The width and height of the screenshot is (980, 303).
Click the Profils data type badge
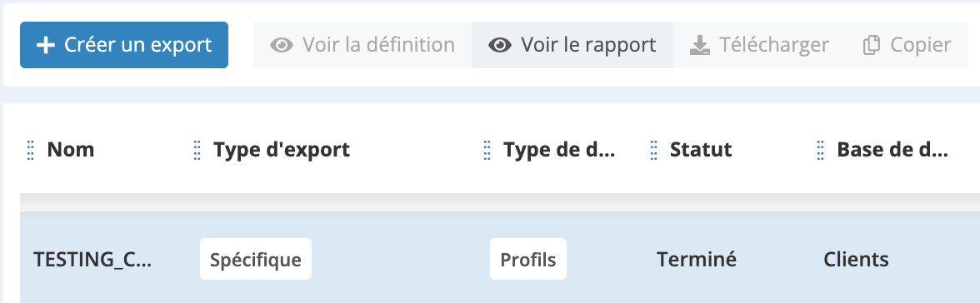pos(528,259)
